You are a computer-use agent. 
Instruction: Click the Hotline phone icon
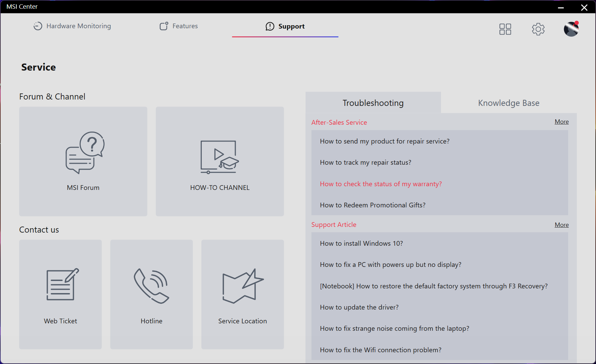click(152, 286)
